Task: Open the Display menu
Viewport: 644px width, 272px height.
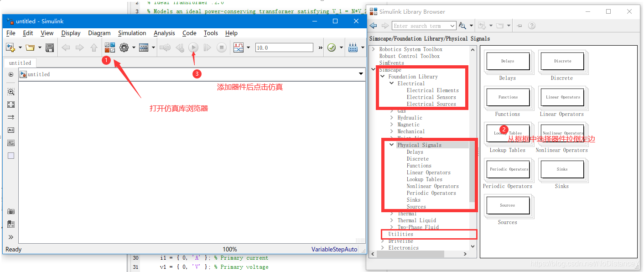Action: point(71,33)
